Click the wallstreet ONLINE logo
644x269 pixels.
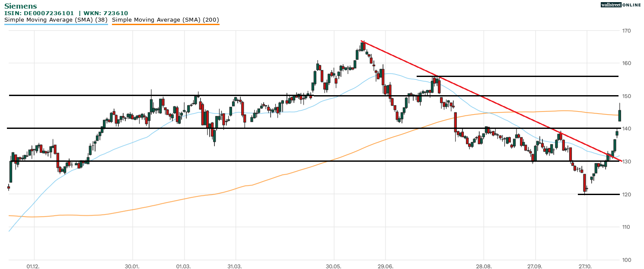coord(621,5)
